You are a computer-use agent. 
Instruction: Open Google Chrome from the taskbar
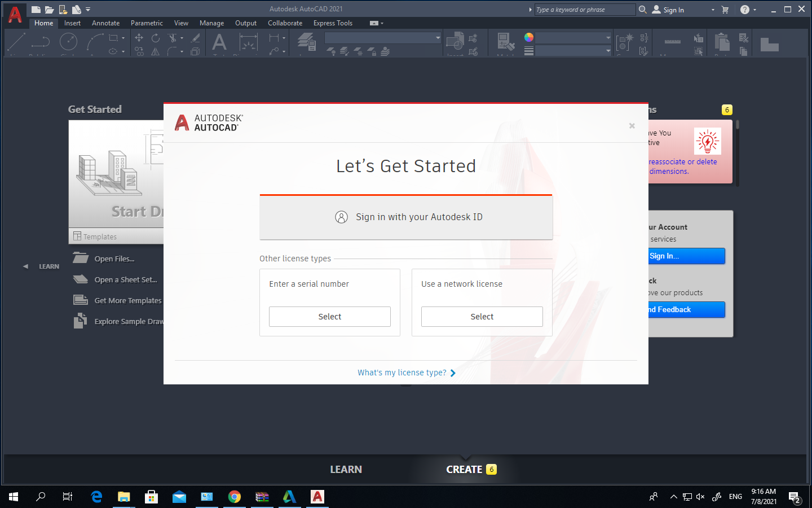click(235, 497)
